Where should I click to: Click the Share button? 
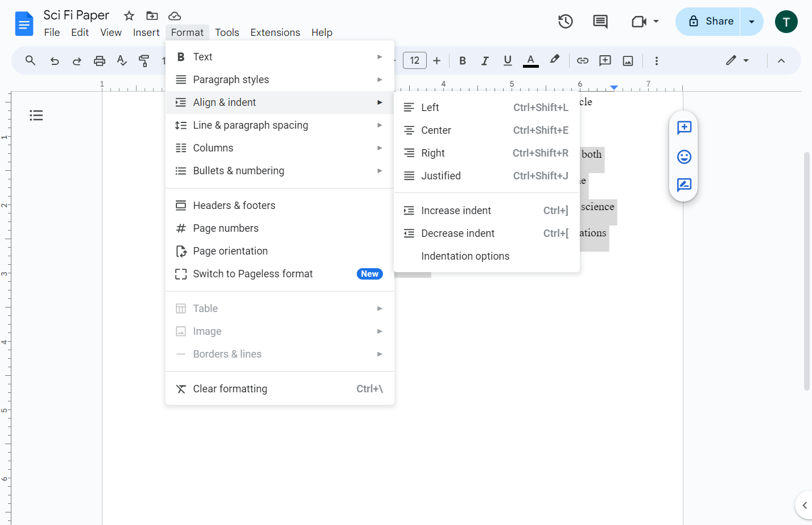708,22
